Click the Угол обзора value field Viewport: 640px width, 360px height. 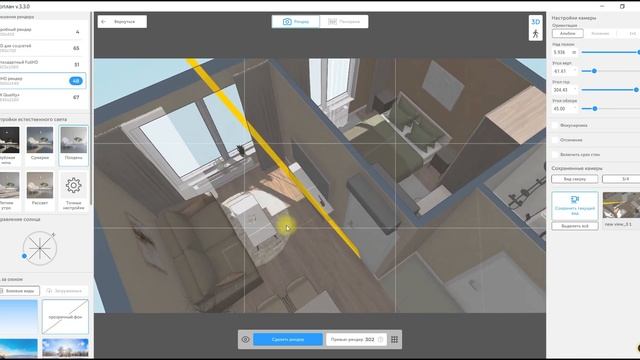point(564,109)
